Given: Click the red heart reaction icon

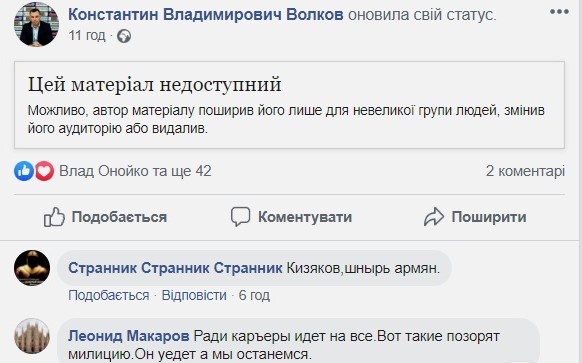Looking at the screenshot, I should [x=44, y=171].
